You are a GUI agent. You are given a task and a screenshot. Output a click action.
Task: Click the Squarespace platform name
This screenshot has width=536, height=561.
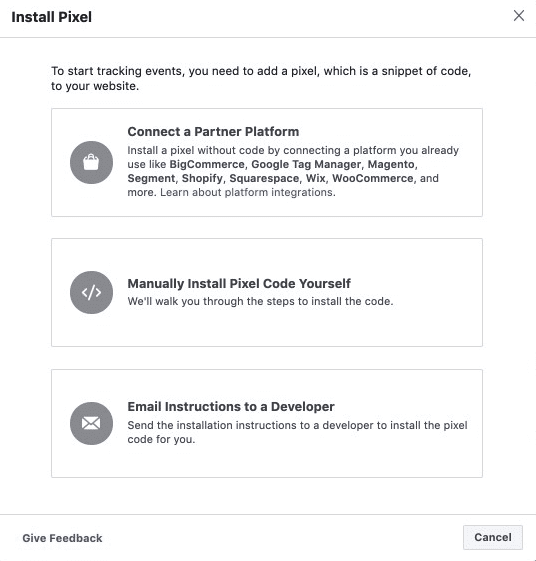point(264,179)
